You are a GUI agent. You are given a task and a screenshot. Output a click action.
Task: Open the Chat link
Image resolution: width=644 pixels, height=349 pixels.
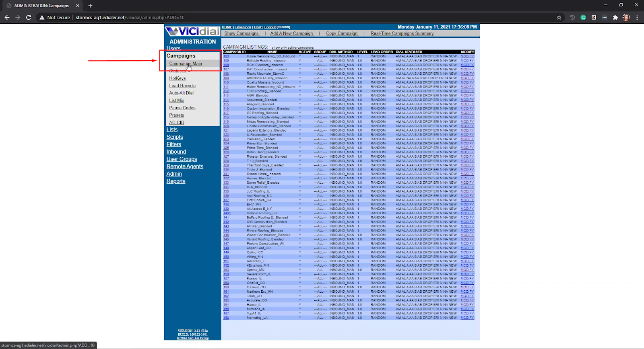pyautogui.click(x=258, y=27)
